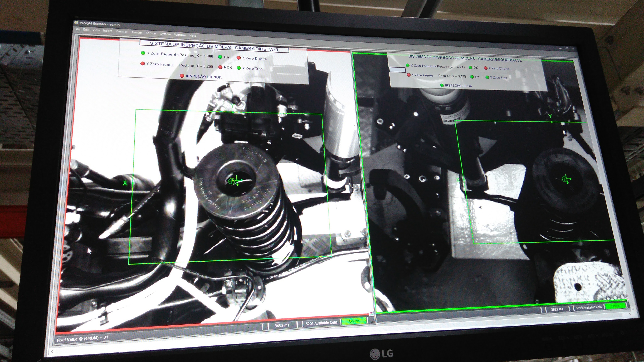Image resolution: width=644 pixels, height=362 pixels.
Task: Click the Online status button of right view
Action: coord(615,306)
